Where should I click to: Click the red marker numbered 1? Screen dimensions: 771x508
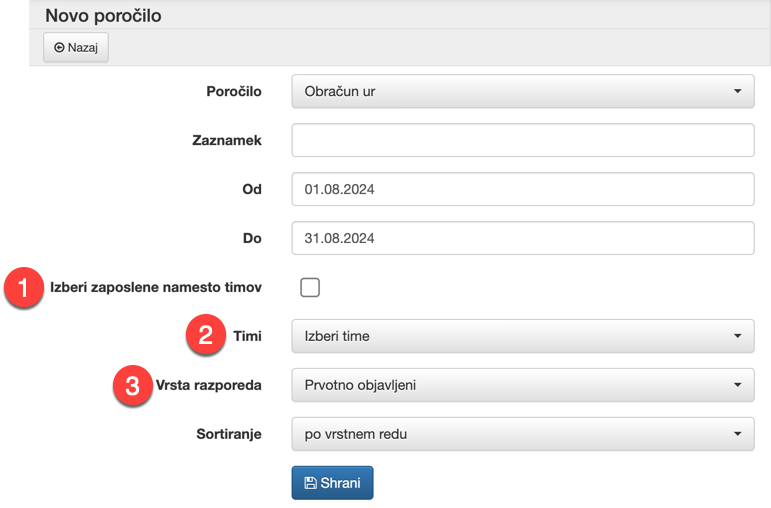coord(22,288)
